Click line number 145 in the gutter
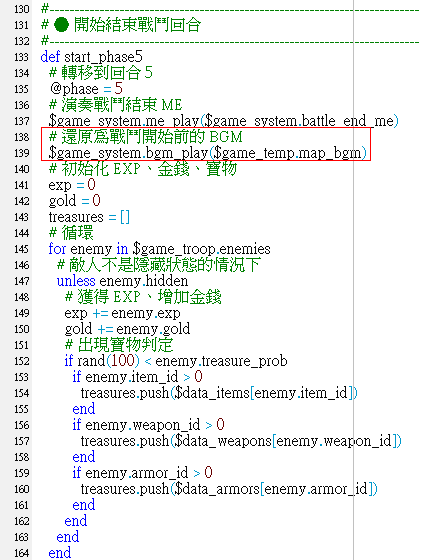Viewport: 425px width, 560px height. (x=21, y=249)
